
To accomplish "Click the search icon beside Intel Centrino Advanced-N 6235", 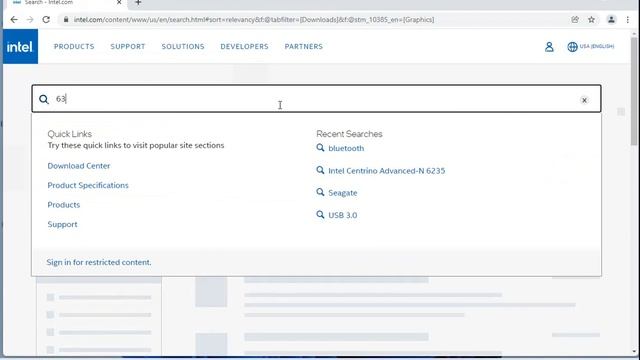I will pyautogui.click(x=320, y=170).
